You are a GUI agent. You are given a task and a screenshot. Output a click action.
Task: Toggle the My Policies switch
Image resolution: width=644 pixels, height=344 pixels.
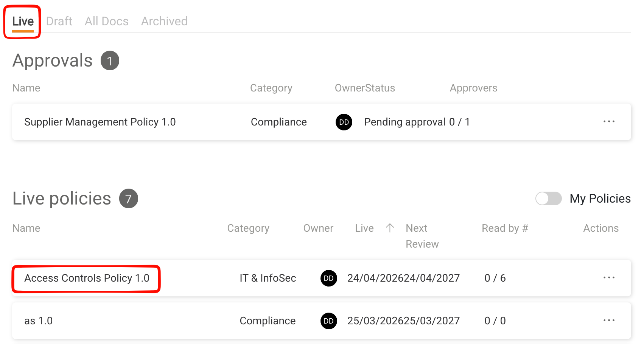point(548,198)
